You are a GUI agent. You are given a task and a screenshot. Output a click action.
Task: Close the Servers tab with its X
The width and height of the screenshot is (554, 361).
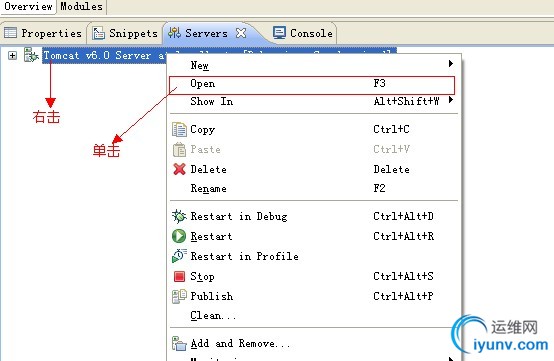pos(241,33)
